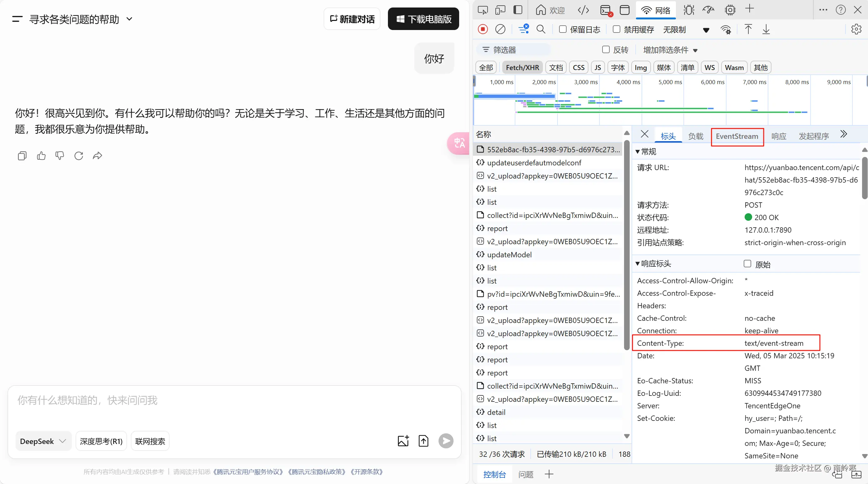868x484 pixels.
Task: Open the 腾讯元宝隐私政策 link
Action: (317, 471)
